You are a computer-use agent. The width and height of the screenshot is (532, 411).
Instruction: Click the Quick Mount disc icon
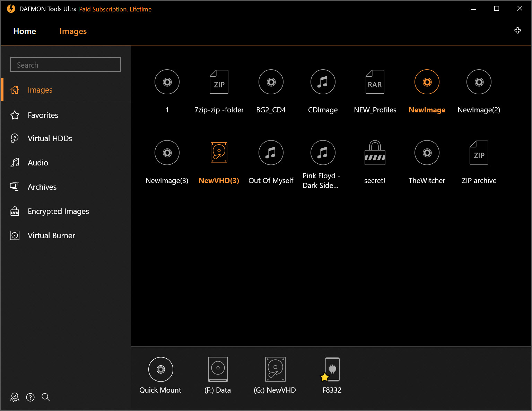160,370
